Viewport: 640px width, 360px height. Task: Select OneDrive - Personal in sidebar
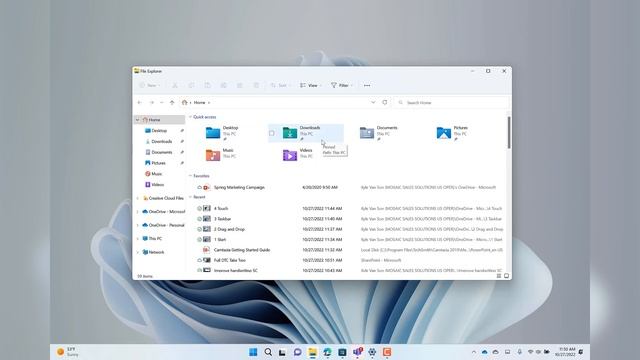(163, 225)
